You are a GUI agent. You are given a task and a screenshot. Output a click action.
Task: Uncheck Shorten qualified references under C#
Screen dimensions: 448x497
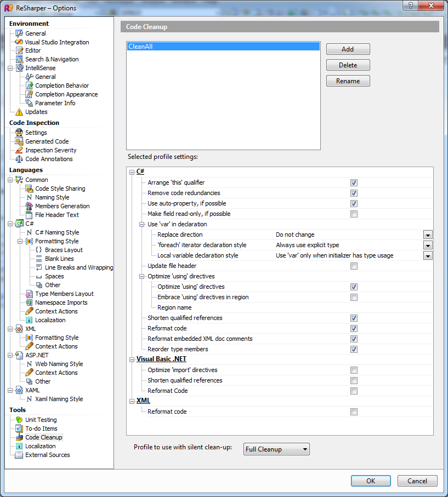[354, 318]
